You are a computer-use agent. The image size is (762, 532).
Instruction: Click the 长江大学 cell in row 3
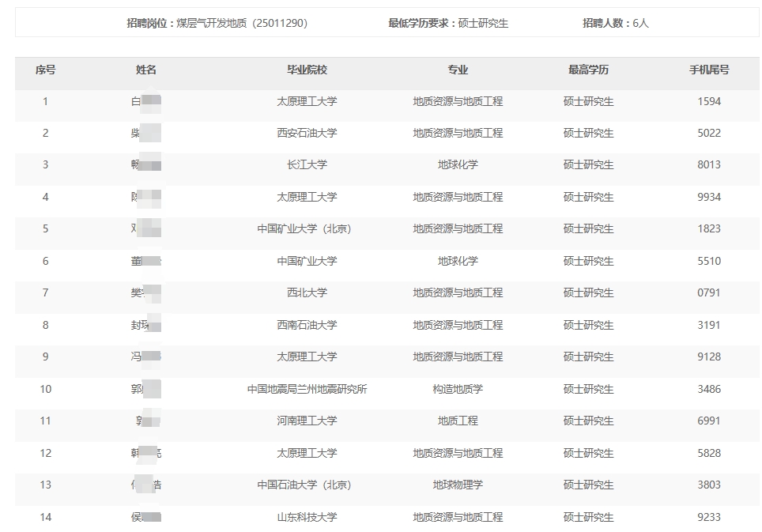(x=307, y=164)
